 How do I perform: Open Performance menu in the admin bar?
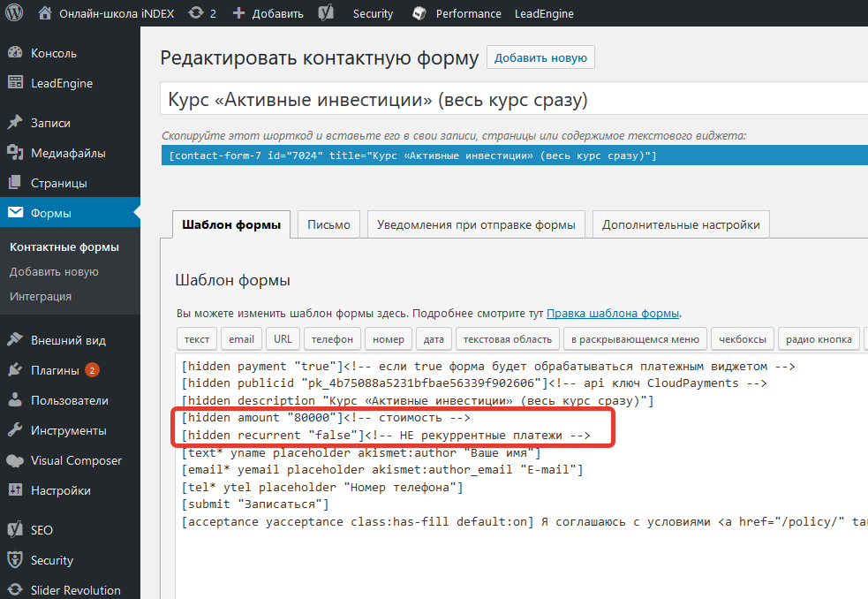point(468,13)
